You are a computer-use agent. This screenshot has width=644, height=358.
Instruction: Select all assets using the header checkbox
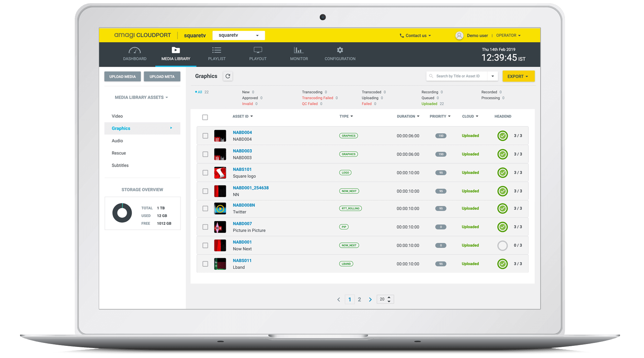[205, 117]
